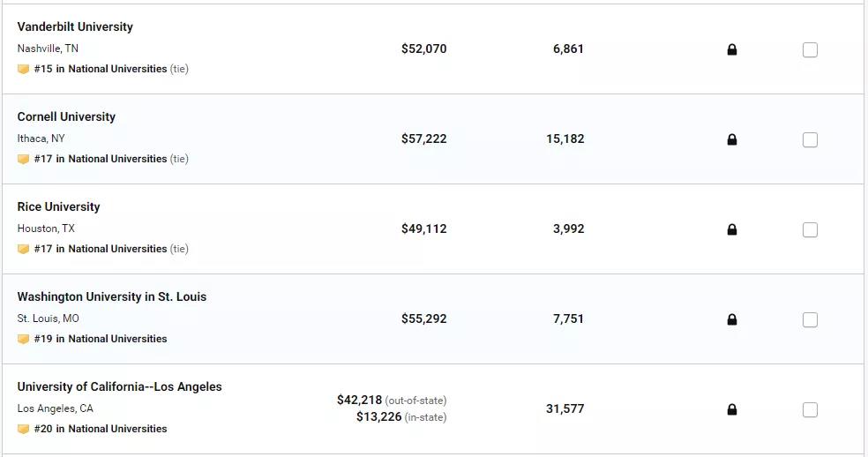Click the ranking badge icon under Vanderbilt University
The width and height of the screenshot is (868, 457).
click(x=23, y=69)
